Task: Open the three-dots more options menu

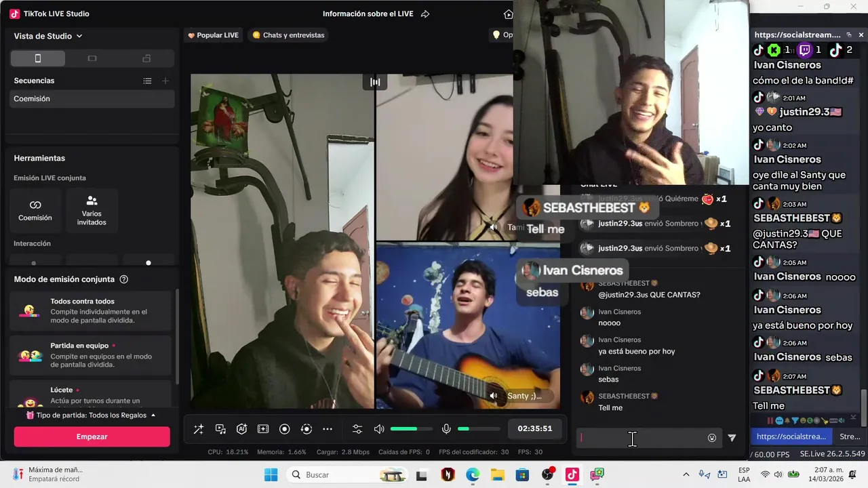Action: [328, 429]
